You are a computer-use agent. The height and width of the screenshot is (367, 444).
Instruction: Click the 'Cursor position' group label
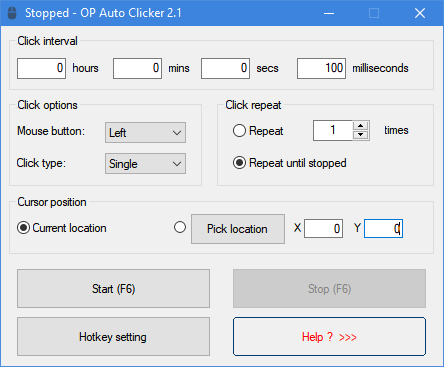coord(52,202)
